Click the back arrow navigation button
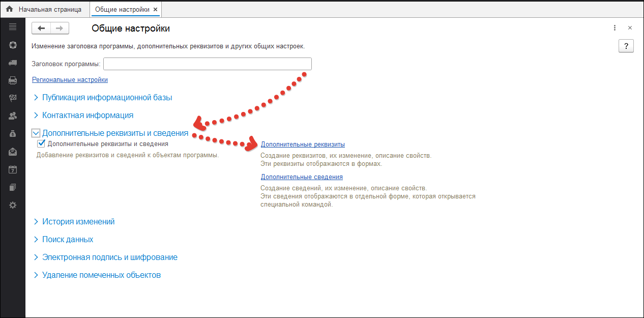 click(x=41, y=28)
